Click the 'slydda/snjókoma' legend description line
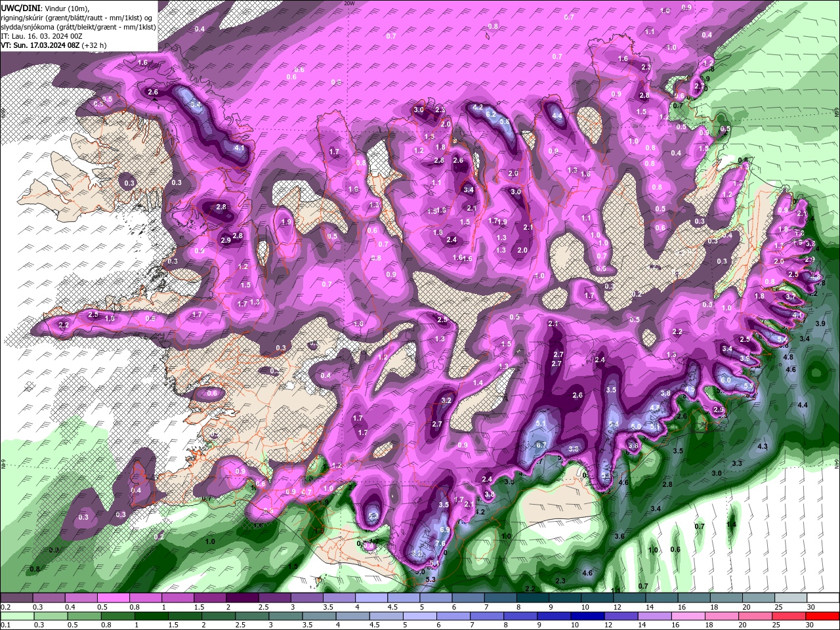Image resolution: width=840 pixels, height=630 pixels. point(78,27)
